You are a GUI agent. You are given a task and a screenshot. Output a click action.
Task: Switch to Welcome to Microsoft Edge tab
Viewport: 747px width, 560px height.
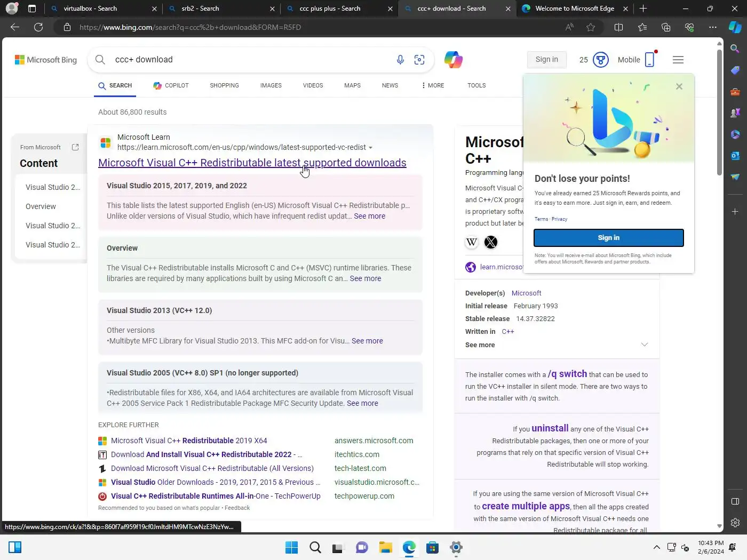(575, 9)
